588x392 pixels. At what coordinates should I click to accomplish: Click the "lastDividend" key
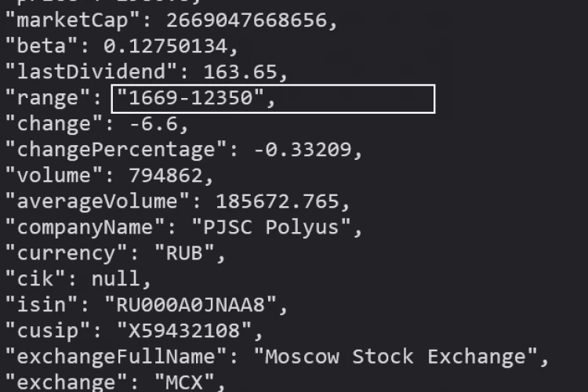[90, 71]
